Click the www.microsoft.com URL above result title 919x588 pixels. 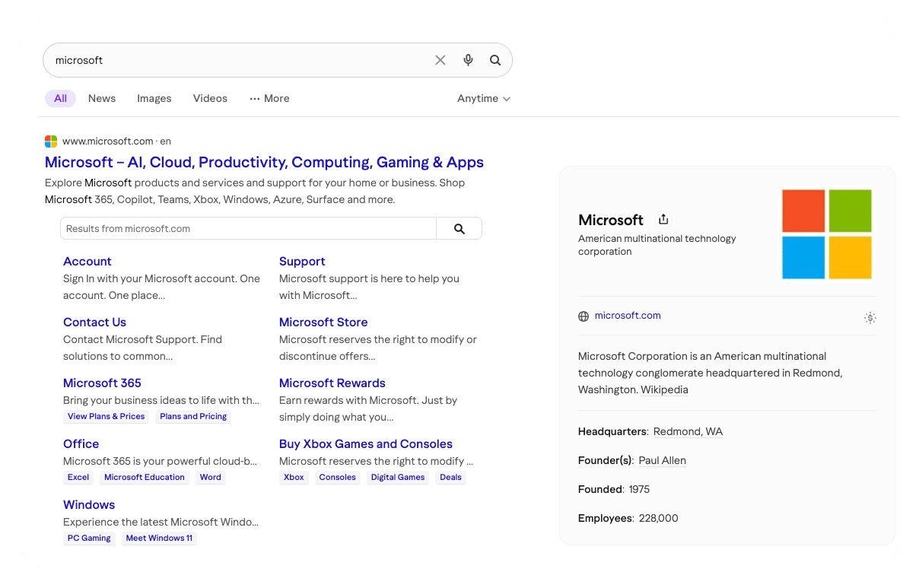108,141
